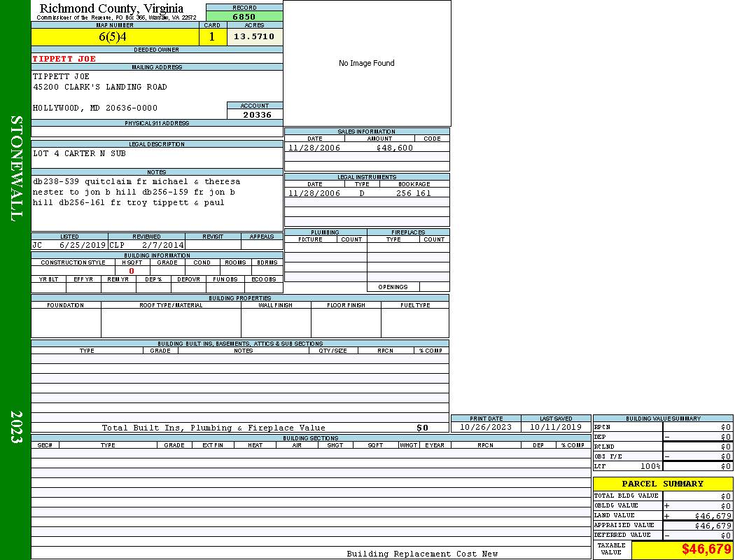Click the green record number 6850 field

coord(244,16)
